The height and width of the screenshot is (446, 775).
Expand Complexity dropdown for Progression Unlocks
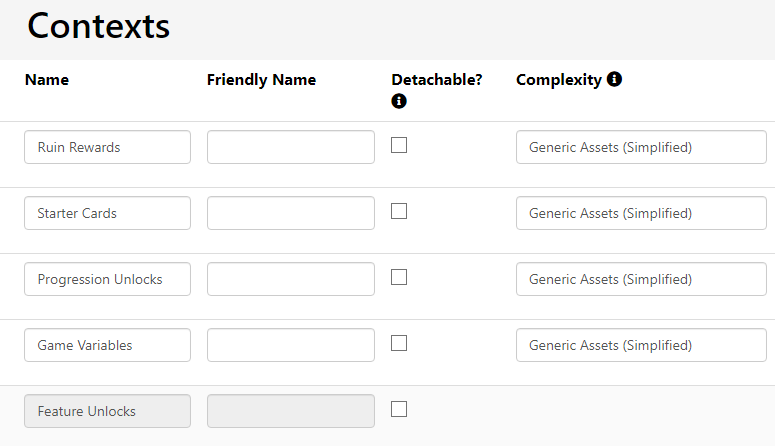pyautogui.click(x=641, y=279)
